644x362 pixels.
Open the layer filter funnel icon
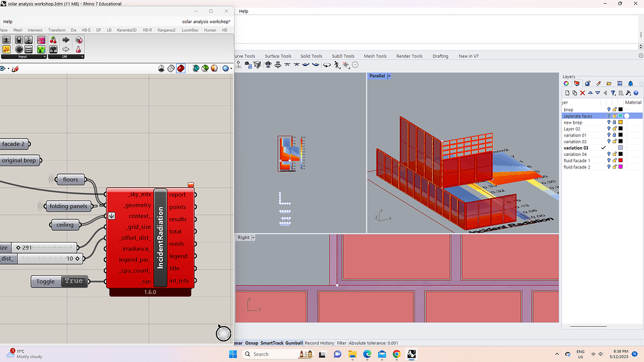[613, 93]
